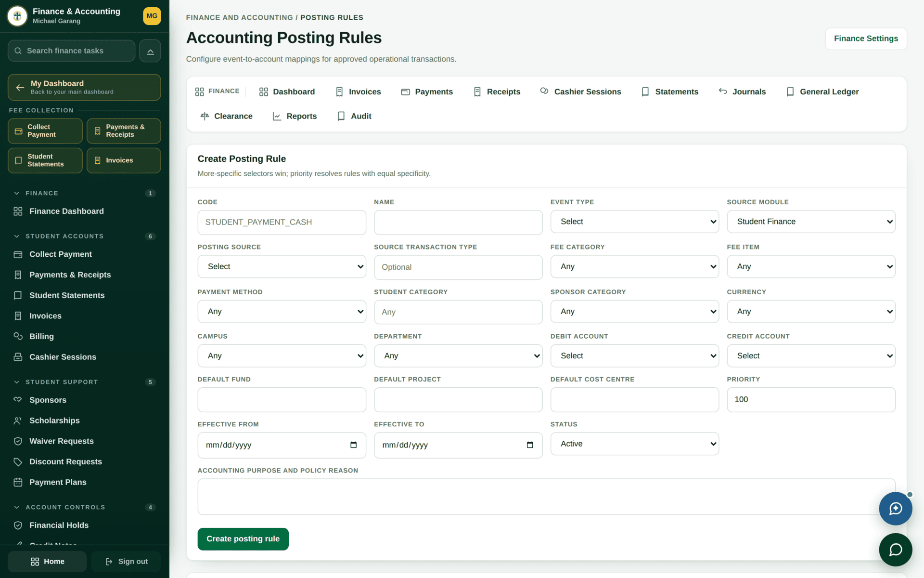The image size is (924, 578).
Task: Click the Reports chart icon
Action: (x=277, y=116)
